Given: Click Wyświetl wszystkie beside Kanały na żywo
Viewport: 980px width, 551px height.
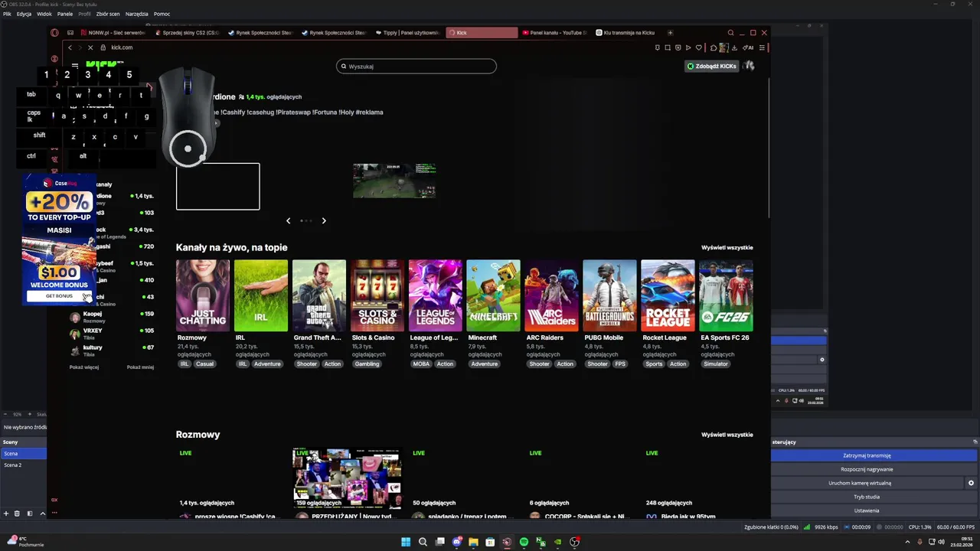Looking at the screenshot, I should click(x=727, y=247).
